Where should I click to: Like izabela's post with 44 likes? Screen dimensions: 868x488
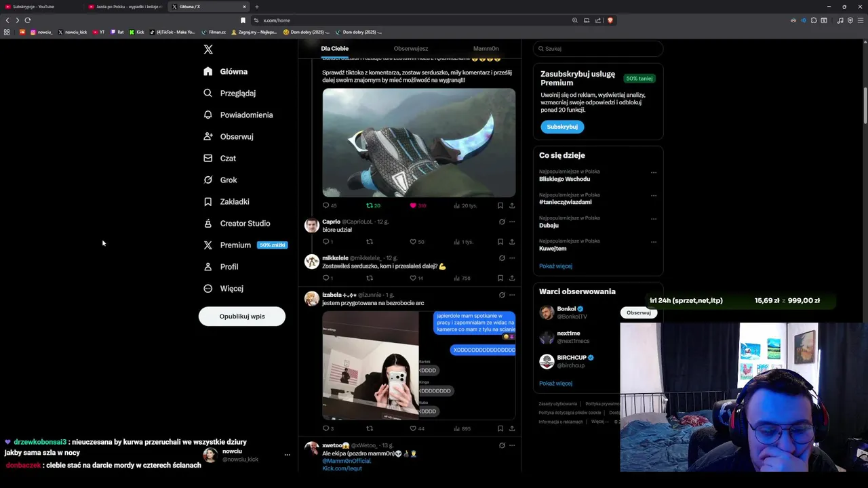(417, 428)
